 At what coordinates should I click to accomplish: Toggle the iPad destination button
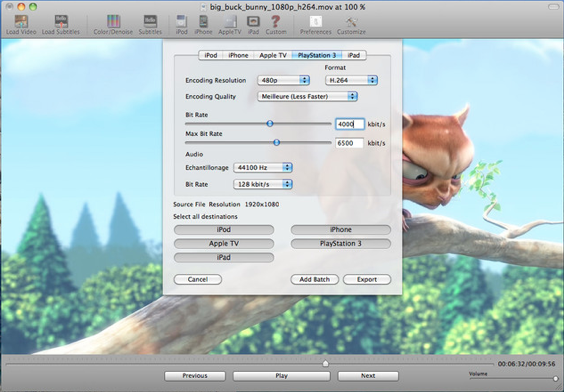pos(224,257)
